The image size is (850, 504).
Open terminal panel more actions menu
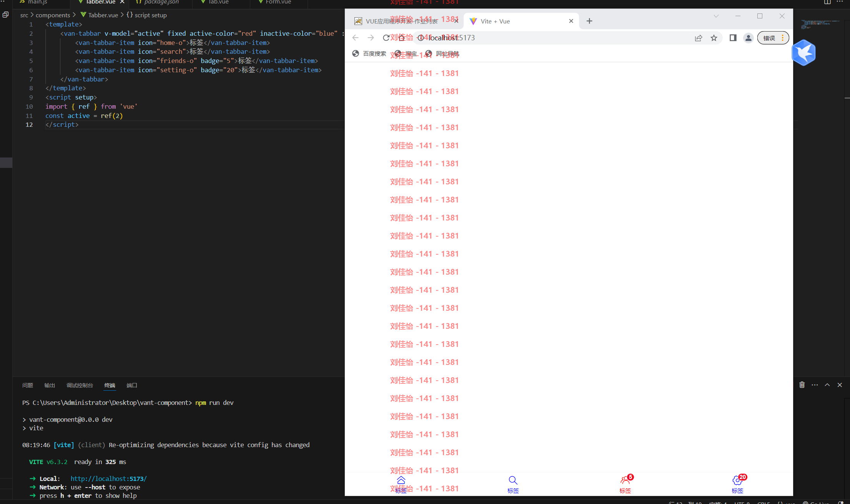815,385
